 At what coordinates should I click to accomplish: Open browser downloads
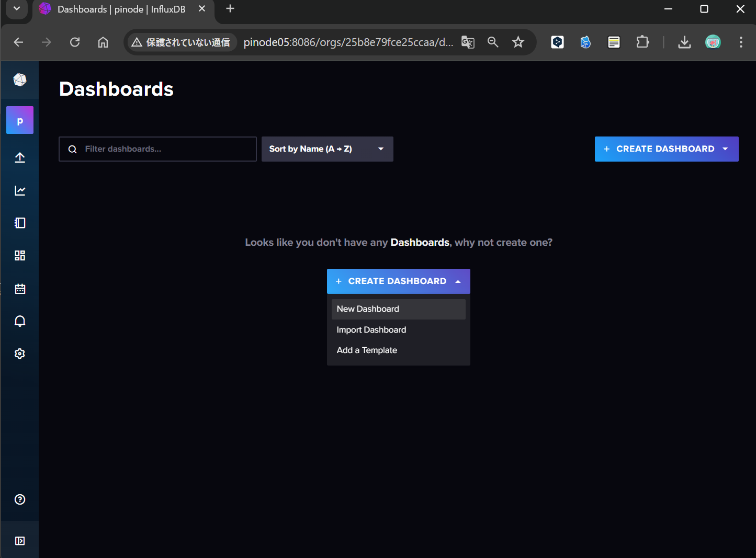tap(684, 42)
